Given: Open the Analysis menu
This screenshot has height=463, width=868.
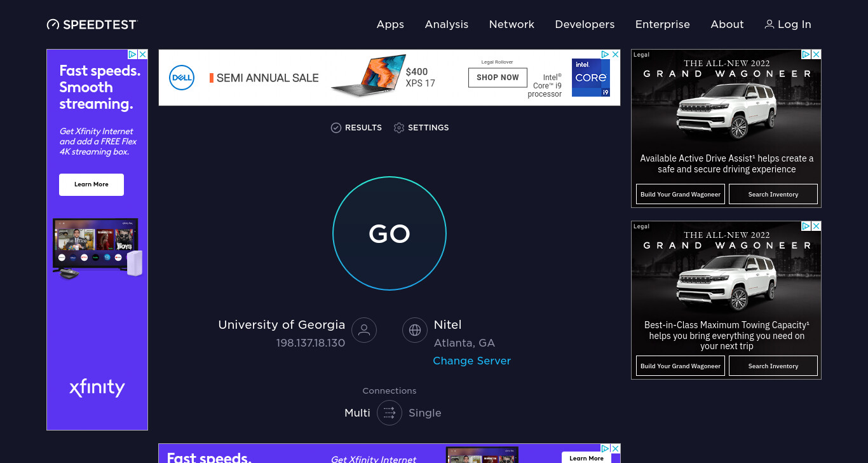Looking at the screenshot, I should click(x=447, y=24).
